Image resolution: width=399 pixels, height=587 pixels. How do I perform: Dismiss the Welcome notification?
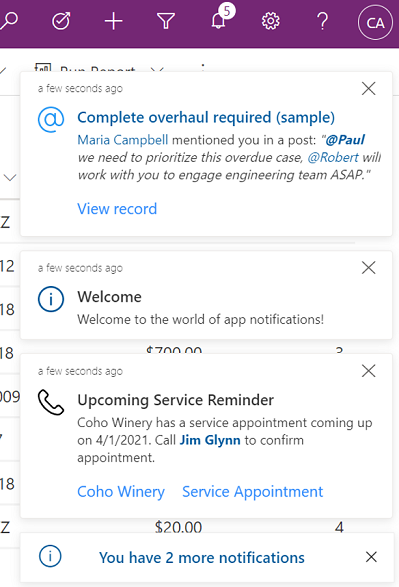point(369,268)
